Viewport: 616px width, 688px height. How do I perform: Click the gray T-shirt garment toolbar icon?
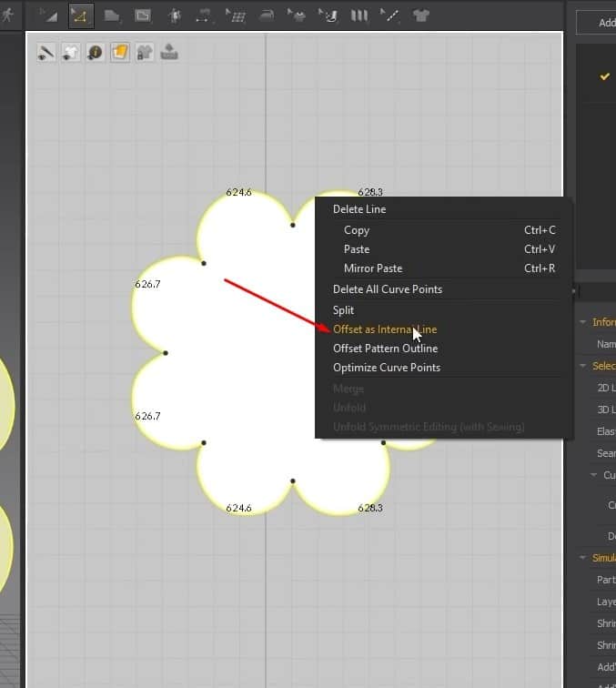[x=421, y=15]
